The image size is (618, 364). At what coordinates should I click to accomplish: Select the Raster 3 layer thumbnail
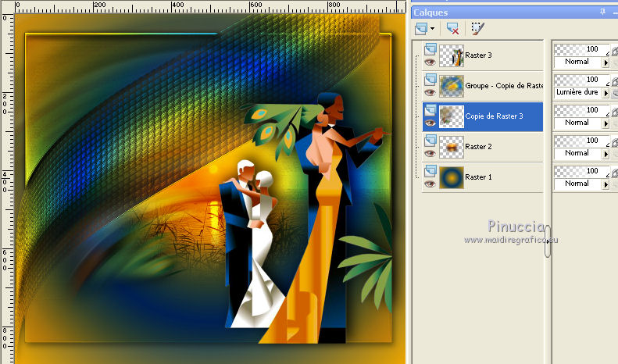pyautogui.click(x=452, y=55)
